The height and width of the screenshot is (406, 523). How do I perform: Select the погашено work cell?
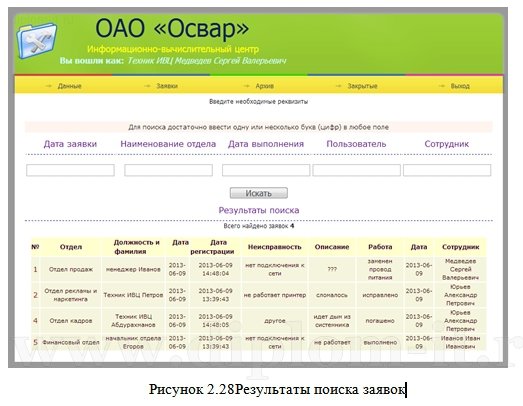380,321
